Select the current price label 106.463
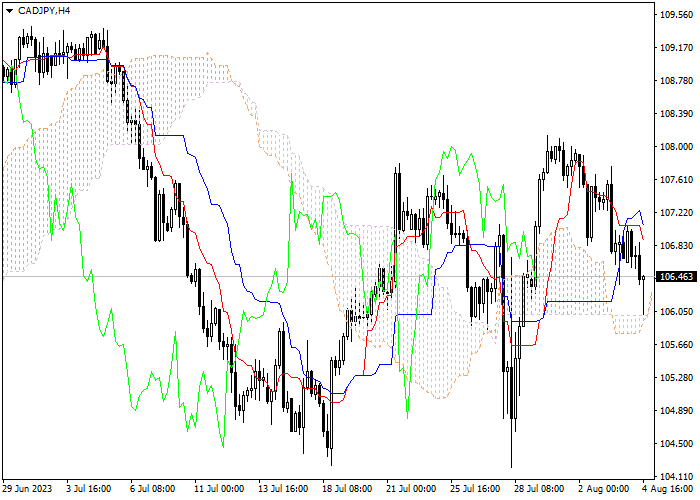The height and width of the screenshot is (500, 700). point(676,277)
